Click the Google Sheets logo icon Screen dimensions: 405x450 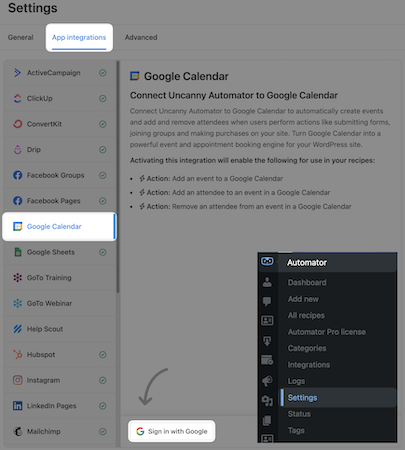[17, 252]
